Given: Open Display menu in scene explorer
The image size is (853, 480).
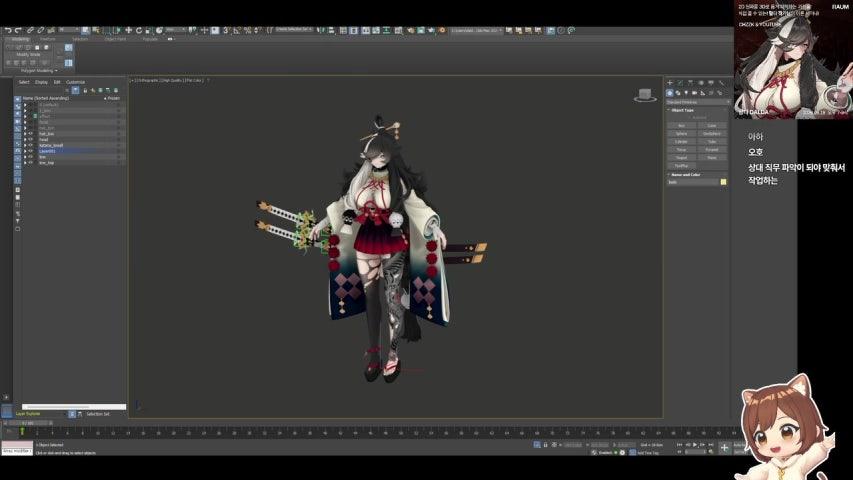Looking at the screenshot, I should tap(41, 82).
